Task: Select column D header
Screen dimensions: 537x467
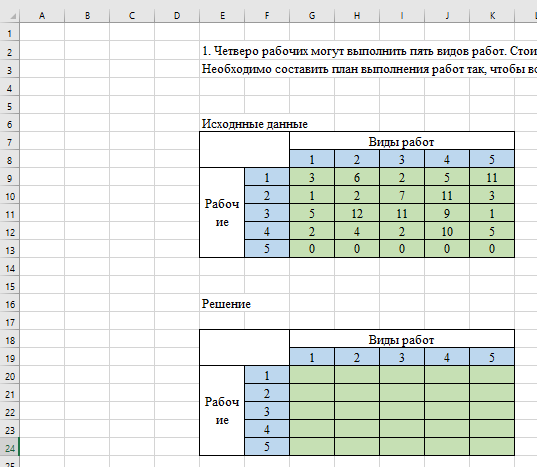Action: click(x=177, y=15)
